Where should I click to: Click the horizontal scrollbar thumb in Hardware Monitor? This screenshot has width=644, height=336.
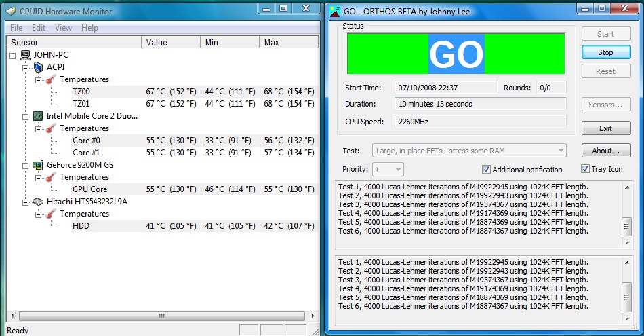(x=162, y=316)
